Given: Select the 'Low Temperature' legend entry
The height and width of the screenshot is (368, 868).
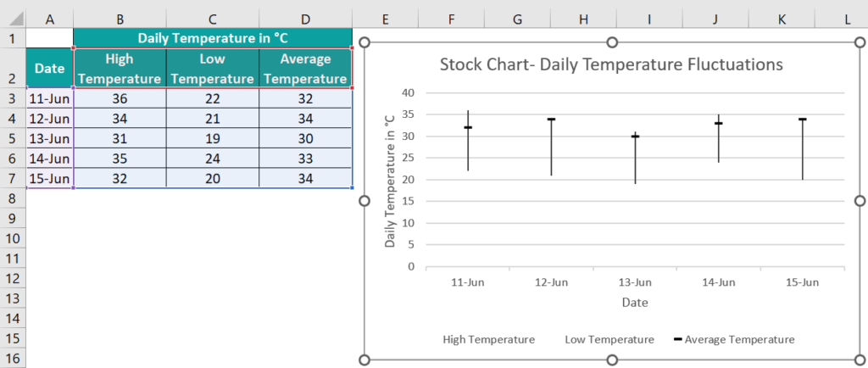Looking at the screenshot, I should coord(609,339).
